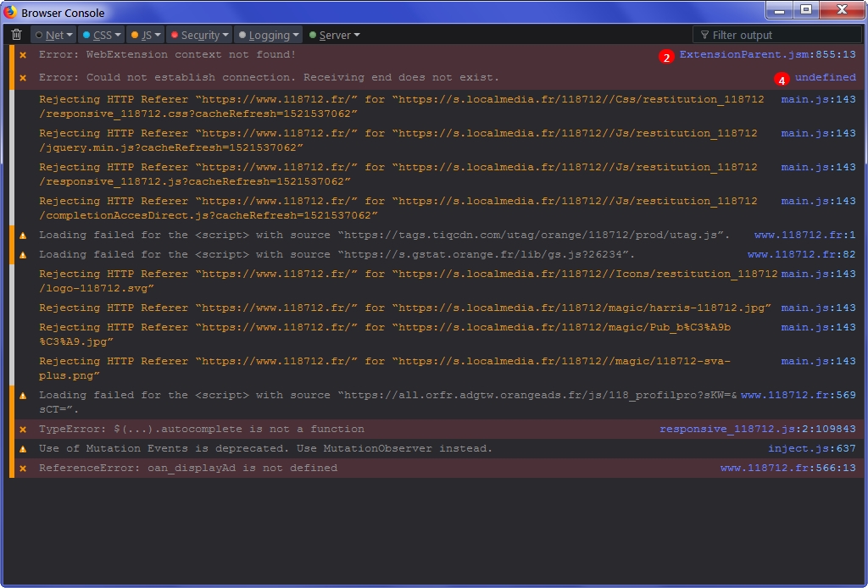This screenshot has width=868, height=588.
Task: Select the responsive_118712.js?cacheRefresh rejecting referer message
Action: tap(398, 174)
